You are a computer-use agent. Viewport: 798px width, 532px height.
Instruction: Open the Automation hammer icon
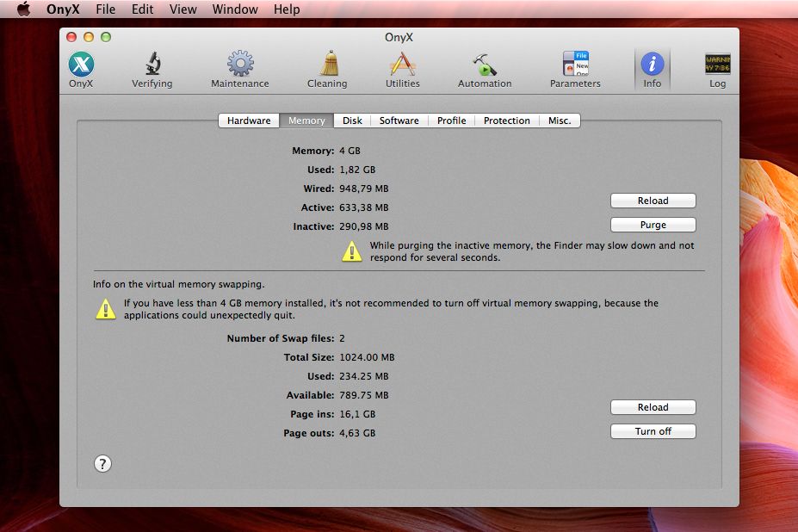pos(485,70)
